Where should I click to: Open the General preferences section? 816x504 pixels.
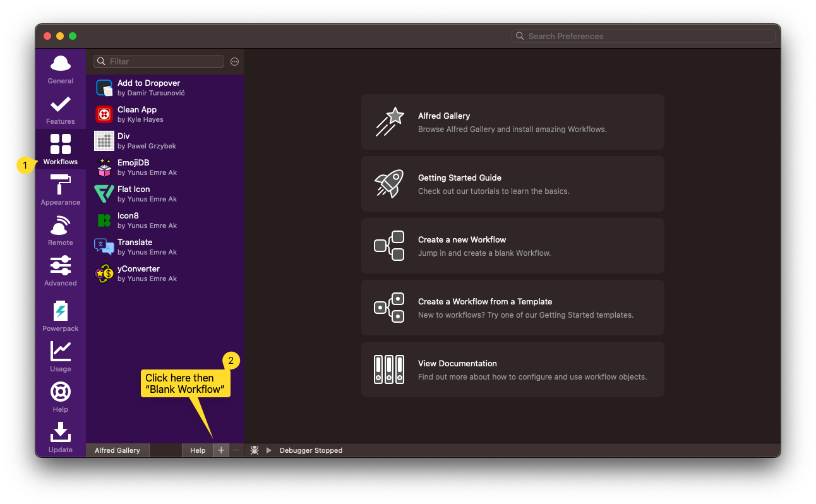click(61, 69)
